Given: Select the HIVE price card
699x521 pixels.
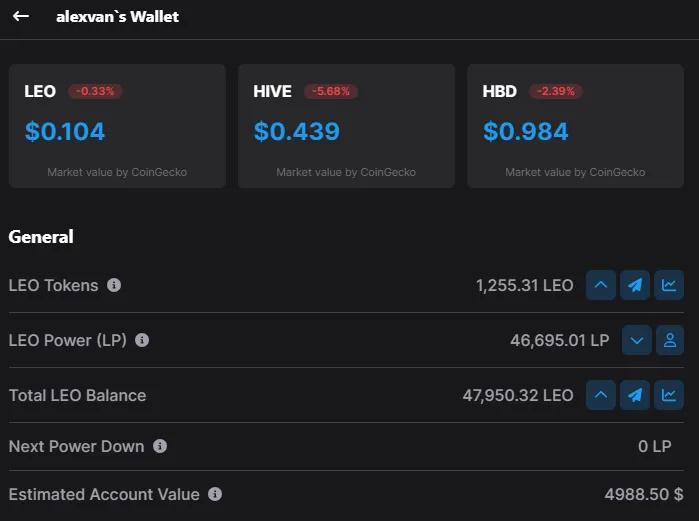Looking at the screenshot, I should (346, 126).
